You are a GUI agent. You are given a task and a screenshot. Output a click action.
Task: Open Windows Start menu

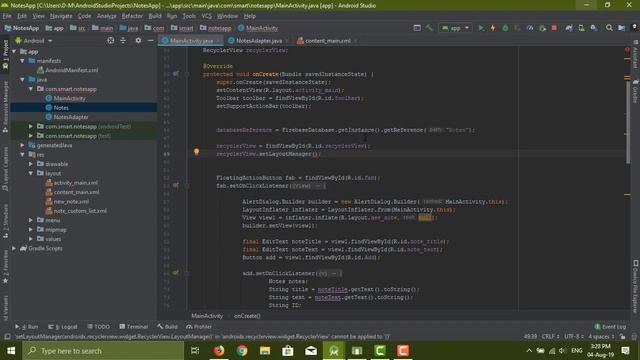tap(11, 351)
